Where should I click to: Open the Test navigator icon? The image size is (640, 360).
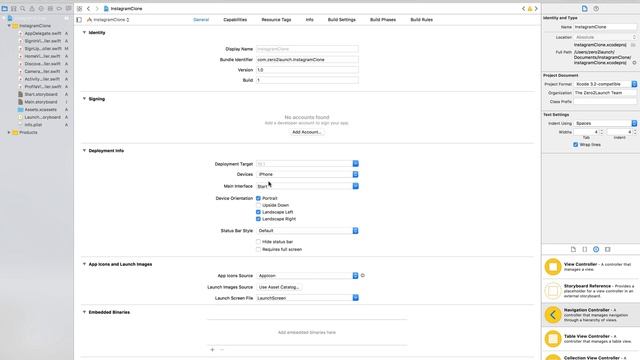[x=41, y=9]
